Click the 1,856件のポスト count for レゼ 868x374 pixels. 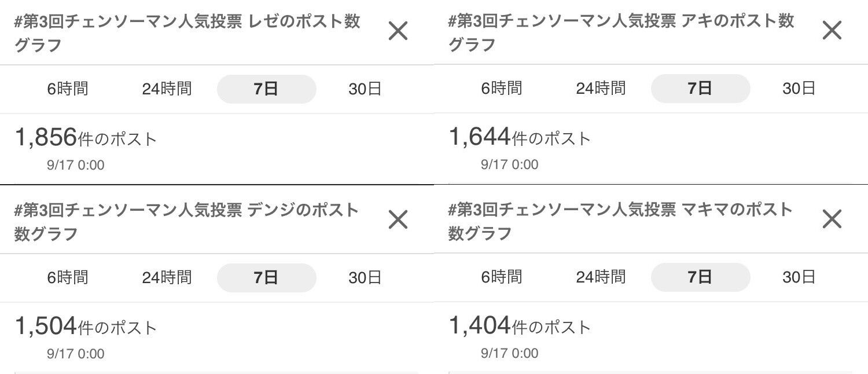click(x=86, y=138)
